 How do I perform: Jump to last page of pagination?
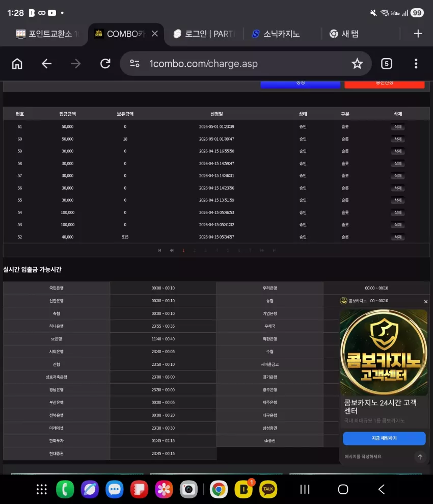pos(274,250)
